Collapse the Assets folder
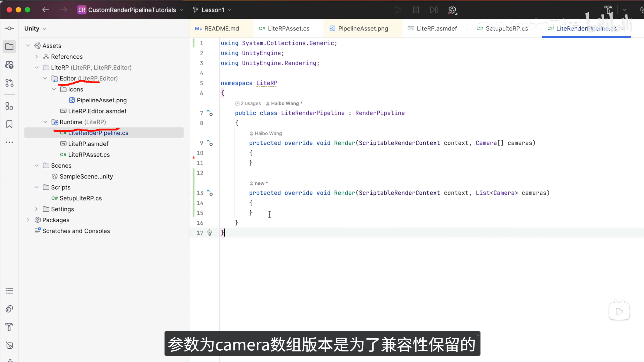 (x=28, y=46)
